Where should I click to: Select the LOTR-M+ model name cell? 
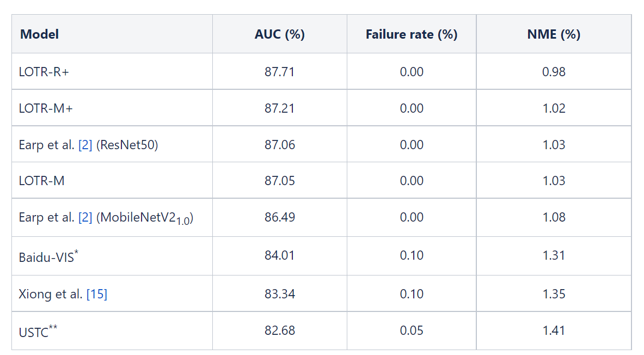pos(46,108)
